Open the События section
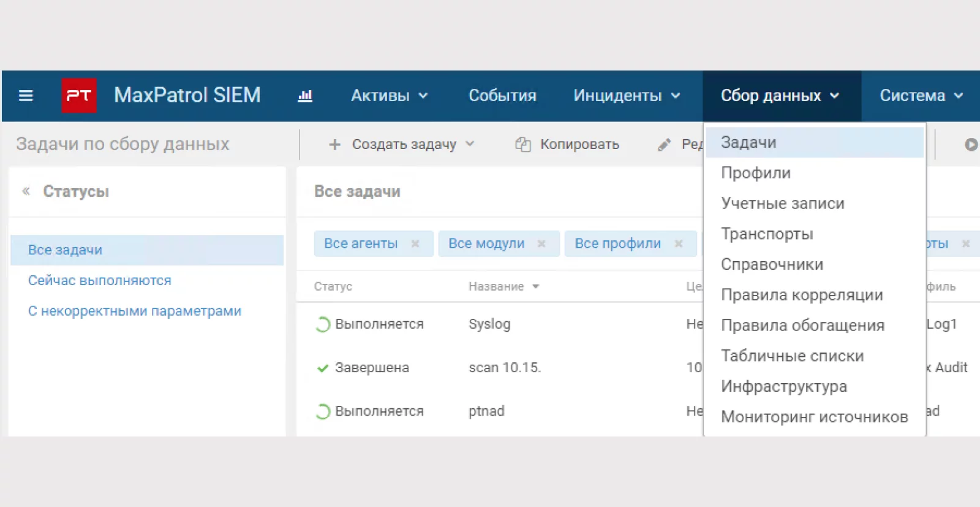The width and height of the screenshot is (980, 507). pyautogui.click(x=502, y=96)
